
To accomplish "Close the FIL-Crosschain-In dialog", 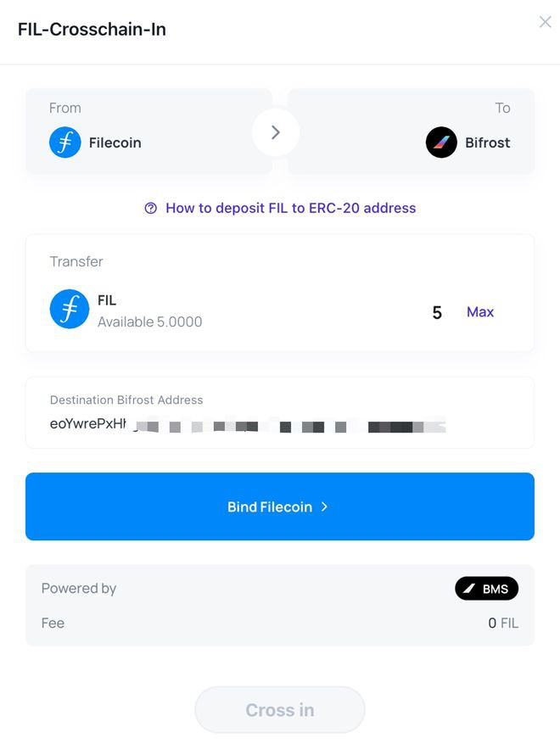I will [x=545, y=21].
